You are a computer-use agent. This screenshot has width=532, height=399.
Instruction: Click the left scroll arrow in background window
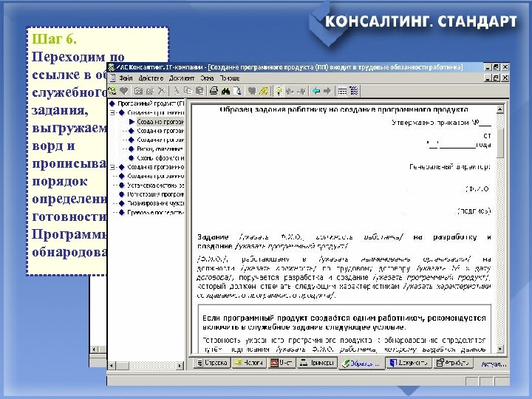coord(95,349)
